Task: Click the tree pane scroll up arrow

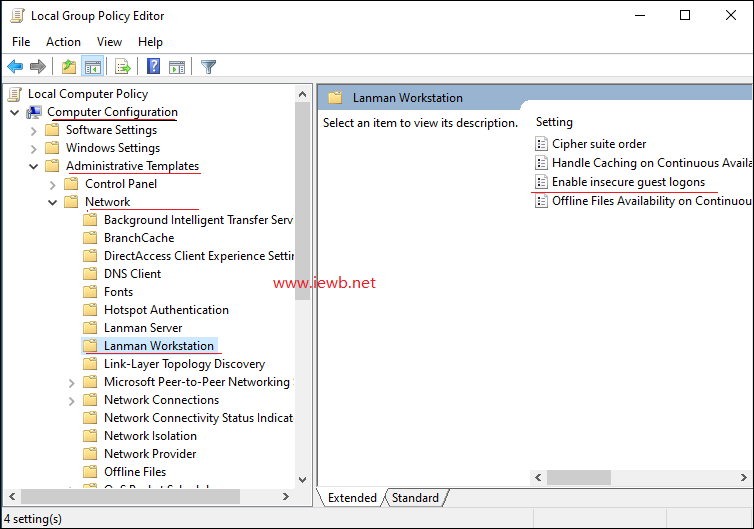Action: pos(302,94)
